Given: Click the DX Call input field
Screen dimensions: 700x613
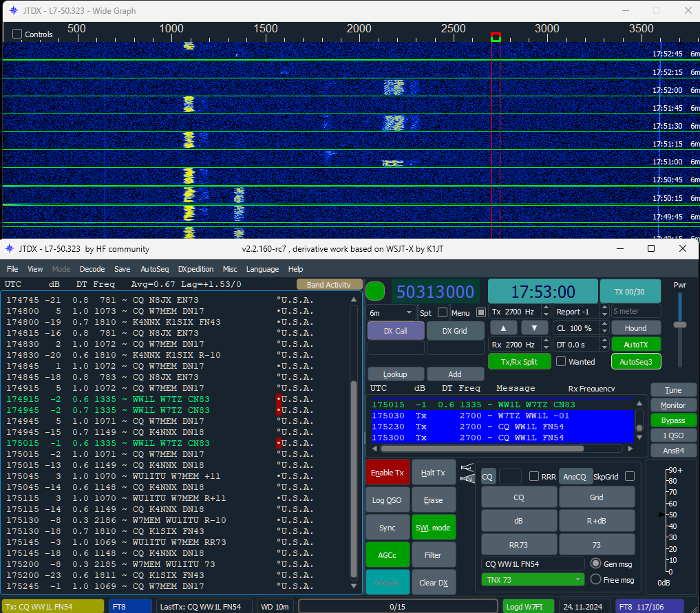Looking at the screenshot, I should (x=396, y=347).
